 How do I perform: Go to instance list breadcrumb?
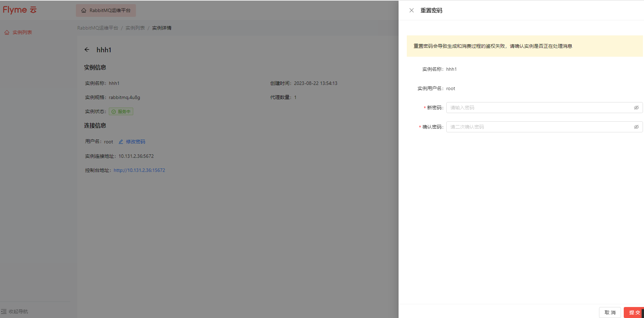tap(135, 28)
